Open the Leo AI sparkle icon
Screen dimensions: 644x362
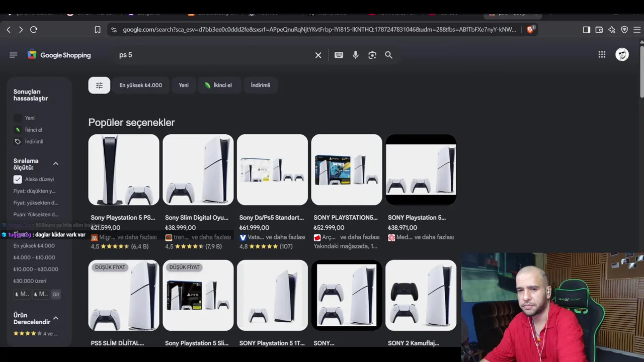click(612, 30)
